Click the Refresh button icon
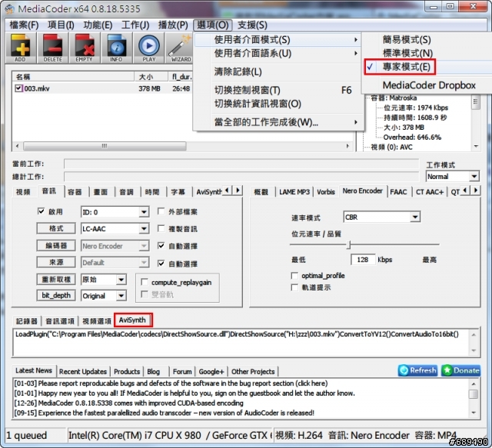492x448 pixels. (417, 370)
